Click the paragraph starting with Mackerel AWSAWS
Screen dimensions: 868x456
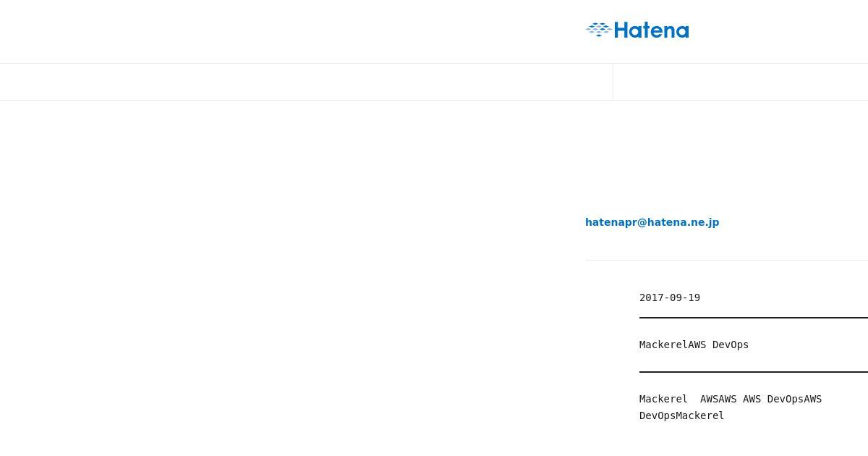point(731,407)
